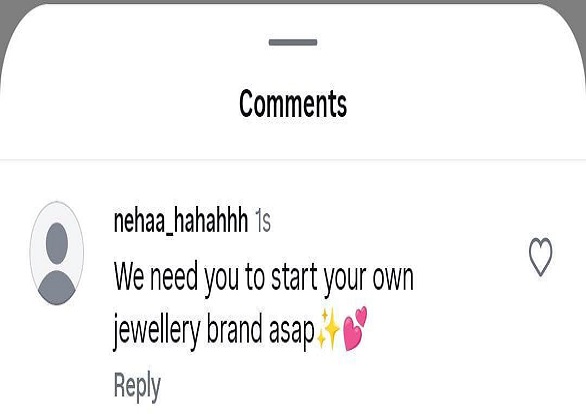Tap the divider line under the Comments header
The width and height of the screenshot is (586, 414).
pyautogui.click(x=293, y=160)
